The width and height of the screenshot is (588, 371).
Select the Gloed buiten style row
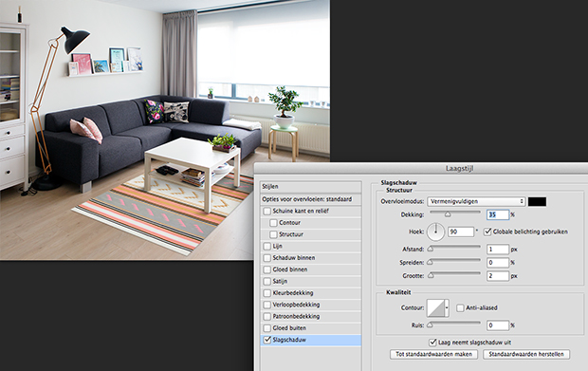tap(311, 328)
